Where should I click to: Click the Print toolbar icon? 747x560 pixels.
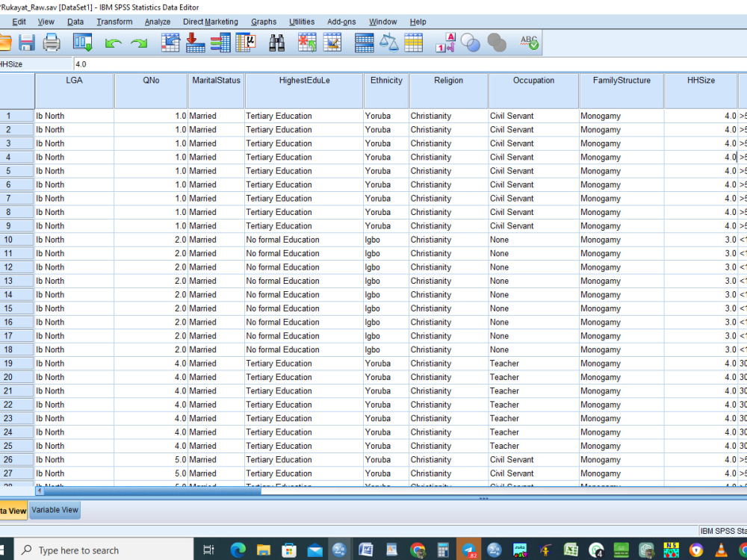52,43
